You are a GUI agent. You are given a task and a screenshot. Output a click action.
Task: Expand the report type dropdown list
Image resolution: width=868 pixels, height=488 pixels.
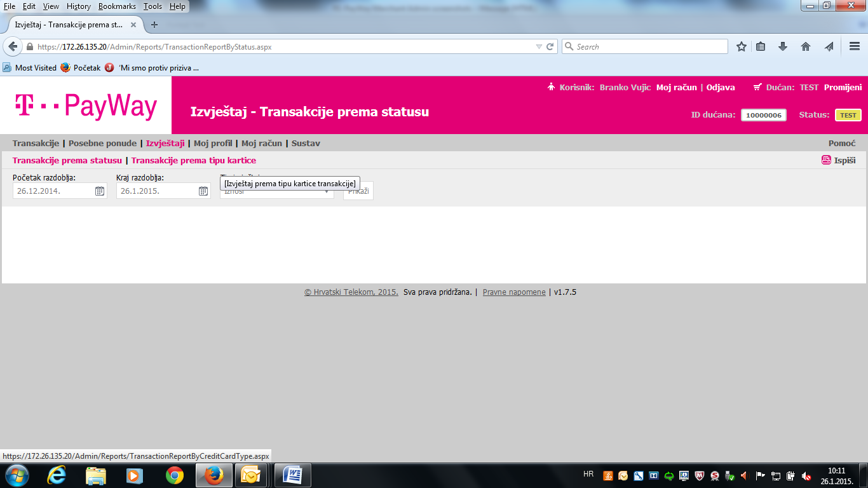277,191
